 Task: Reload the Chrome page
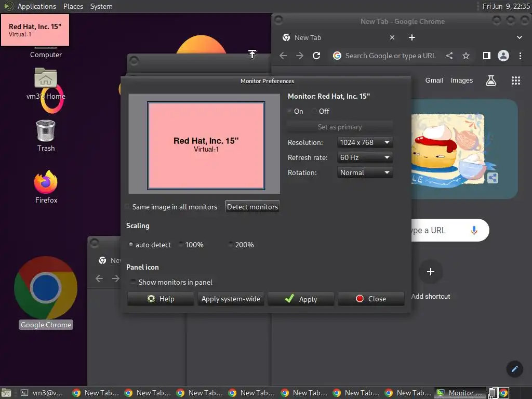tap(316, 56)
